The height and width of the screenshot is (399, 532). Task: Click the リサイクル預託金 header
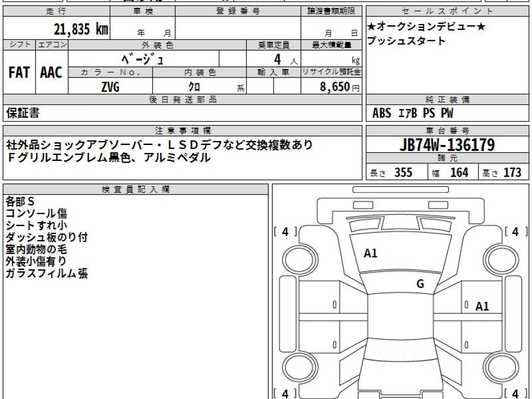coord(331,72)
